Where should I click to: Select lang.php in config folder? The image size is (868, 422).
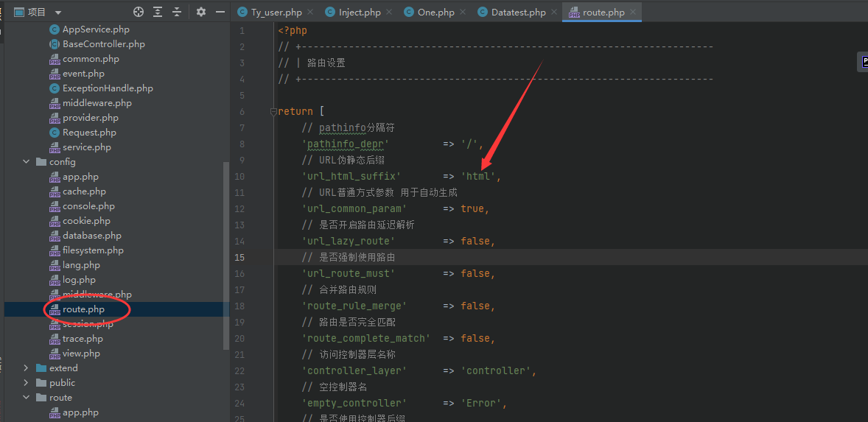[x=81, y=265]
